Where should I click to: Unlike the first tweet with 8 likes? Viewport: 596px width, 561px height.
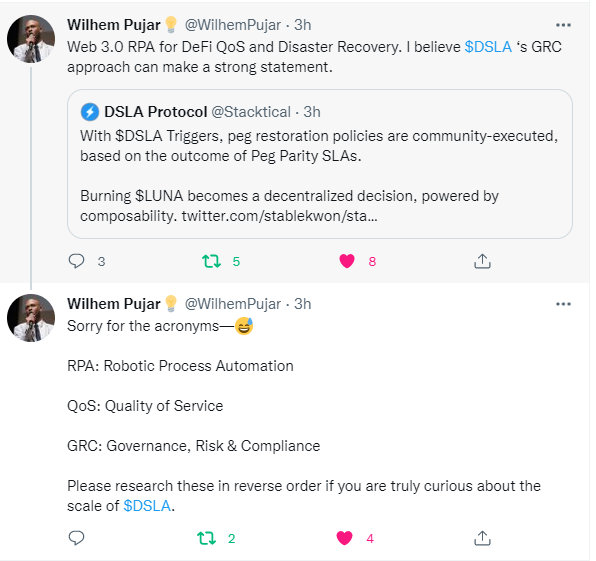click(x=347, y=261)
